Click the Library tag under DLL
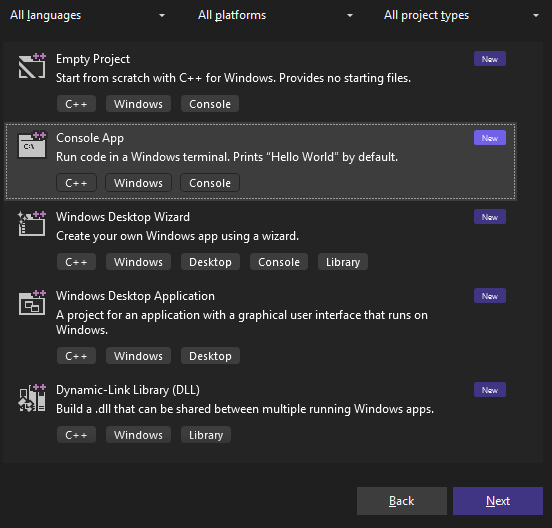The width and height of the screenshot is (552, 528). click(206, 435)
